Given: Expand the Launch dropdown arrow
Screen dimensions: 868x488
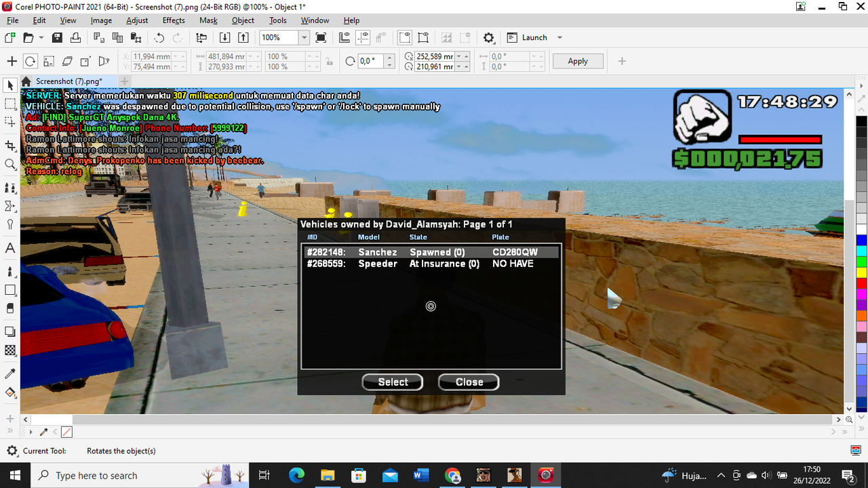Looking at the screenshot, I should [559, 38].
